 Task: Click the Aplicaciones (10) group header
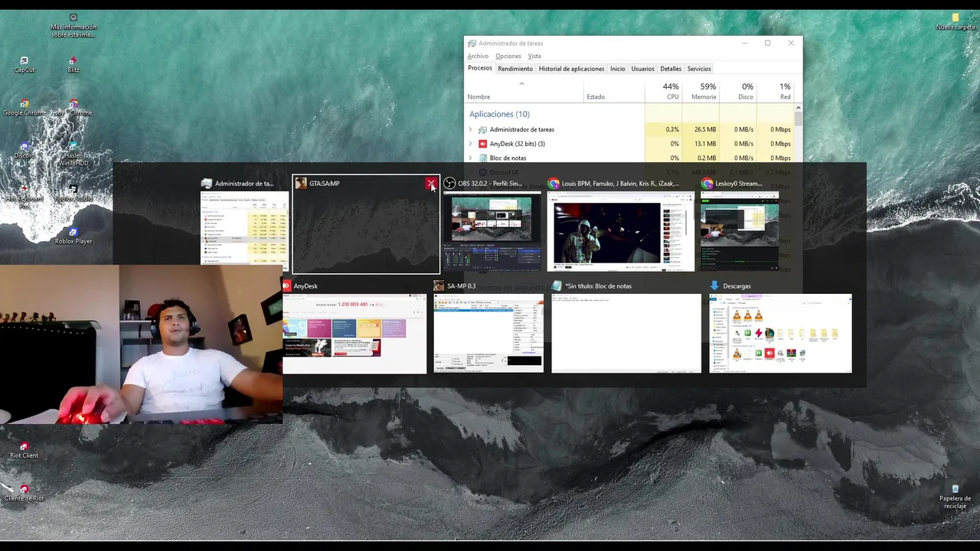(499, 114)
